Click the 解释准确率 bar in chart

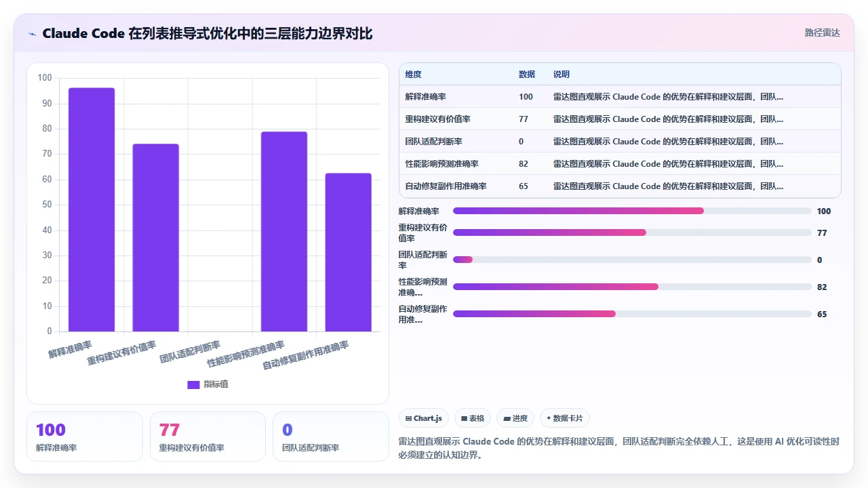(92, 209)
